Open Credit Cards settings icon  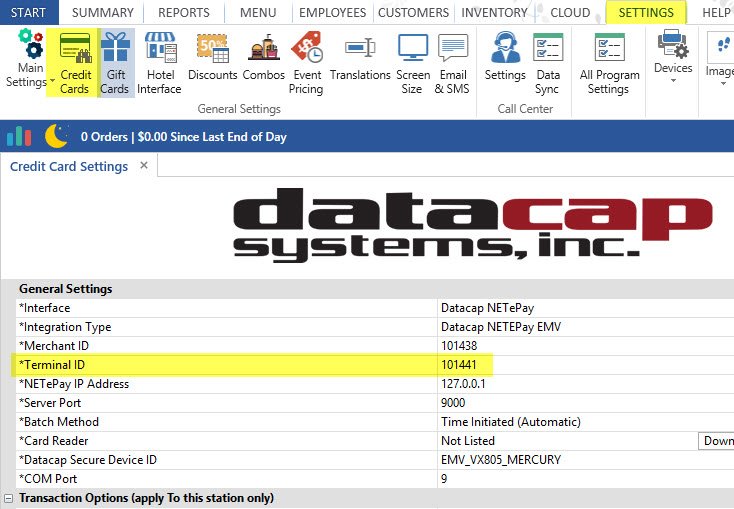[75, 62]
